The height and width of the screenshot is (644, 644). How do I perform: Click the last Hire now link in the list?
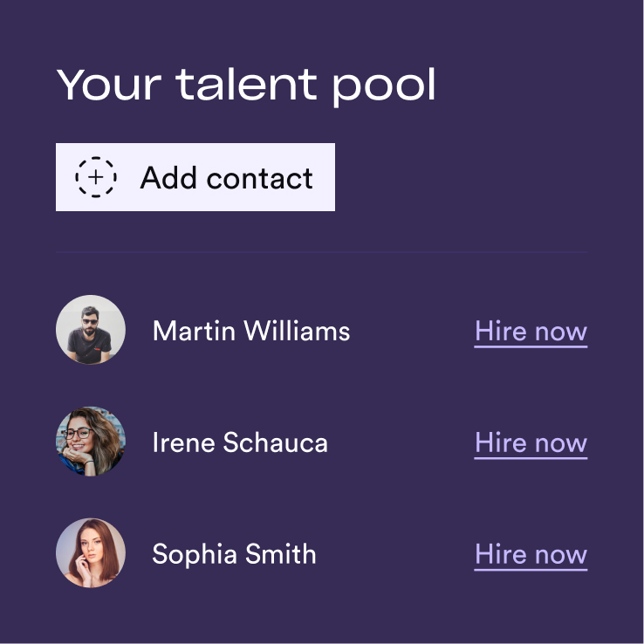[x=531, y=555]
